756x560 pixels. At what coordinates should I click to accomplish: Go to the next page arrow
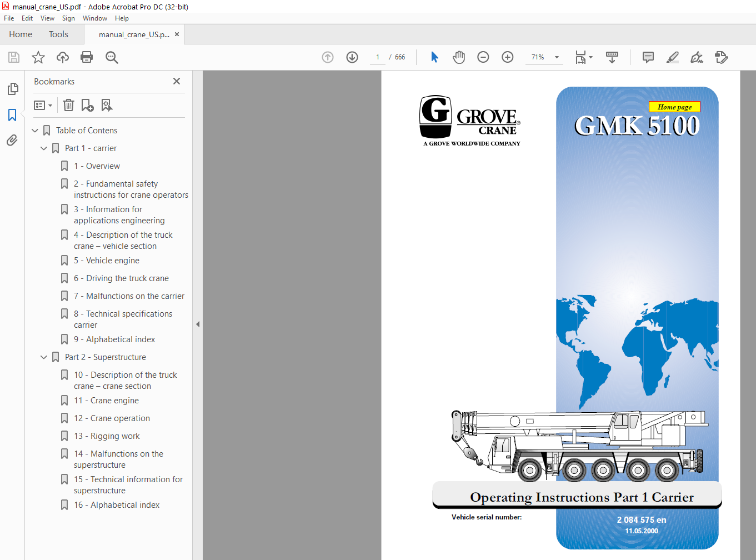pyautogui.click(x=352, y=57)
